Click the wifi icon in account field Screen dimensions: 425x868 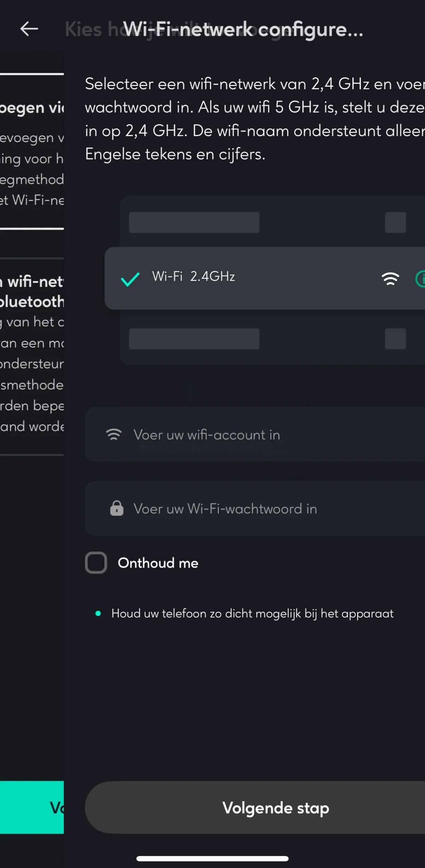pos(114,434)
